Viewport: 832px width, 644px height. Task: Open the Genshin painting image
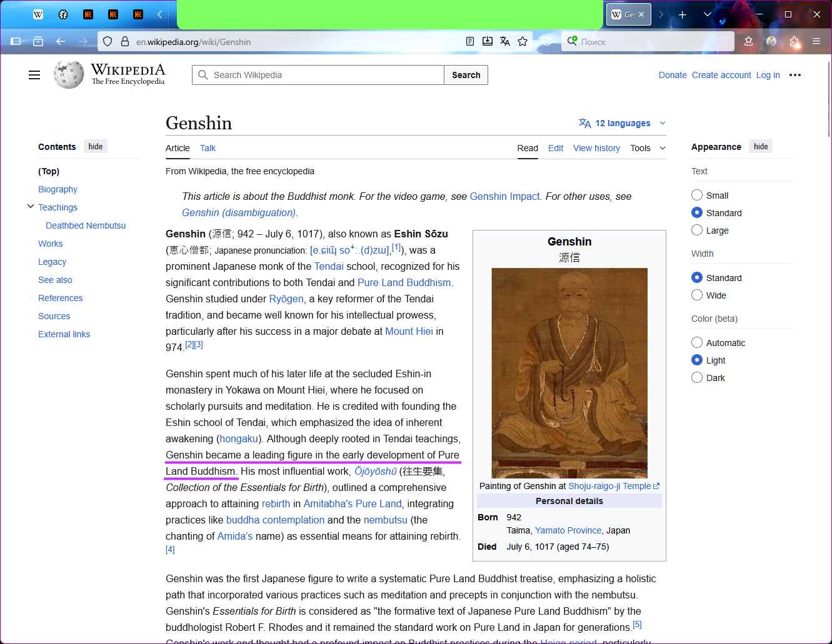tap(569, 373)
